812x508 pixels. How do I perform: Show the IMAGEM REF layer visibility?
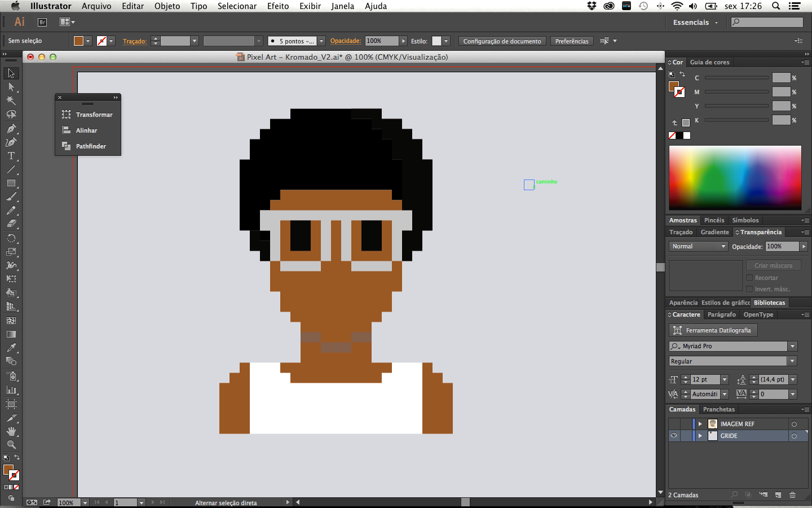(674, 424)
